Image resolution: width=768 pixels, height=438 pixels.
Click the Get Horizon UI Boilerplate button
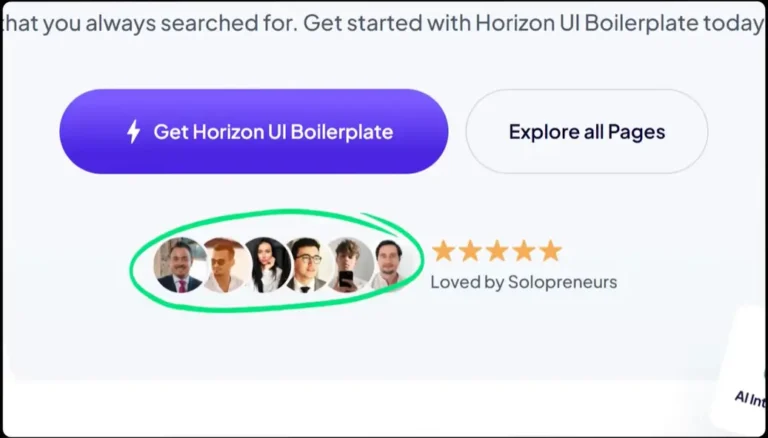[254, 131]
